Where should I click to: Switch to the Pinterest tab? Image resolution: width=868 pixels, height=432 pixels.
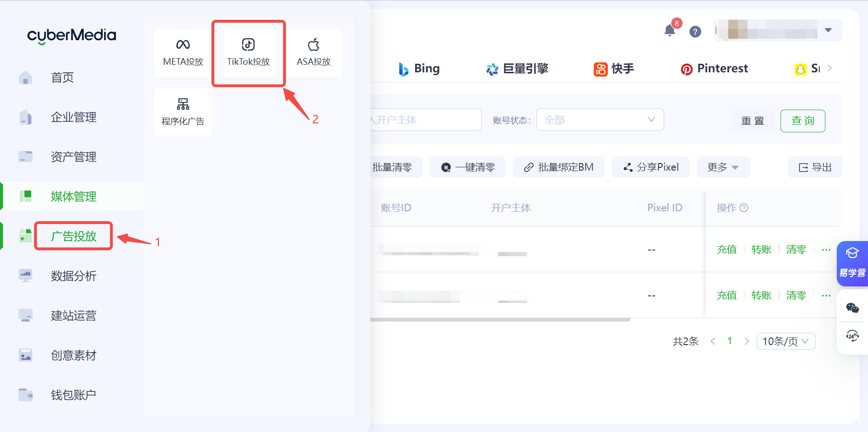tap(714, 69)
